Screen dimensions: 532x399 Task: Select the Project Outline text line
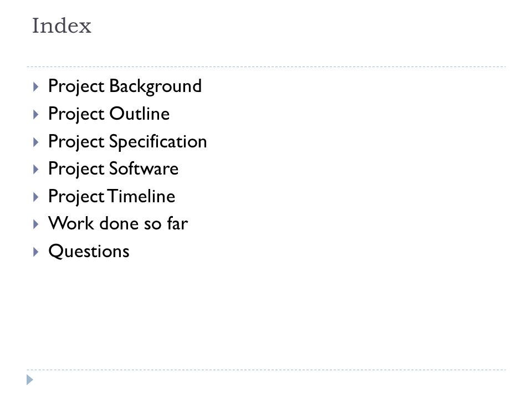point(109,114)
